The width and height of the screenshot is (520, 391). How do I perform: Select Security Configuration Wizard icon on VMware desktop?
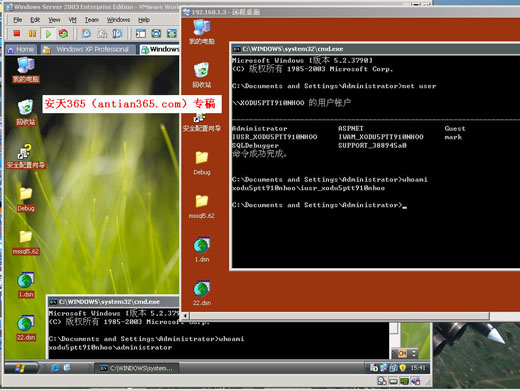[26, 156]
